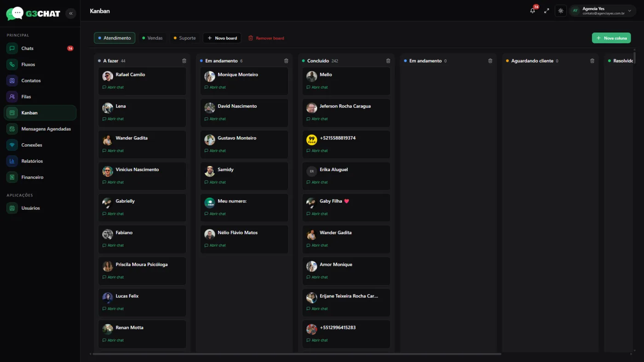Screen dimensions: 644x362
Task: Click Samidy's avatar picture
Action: tap(210, 171)
